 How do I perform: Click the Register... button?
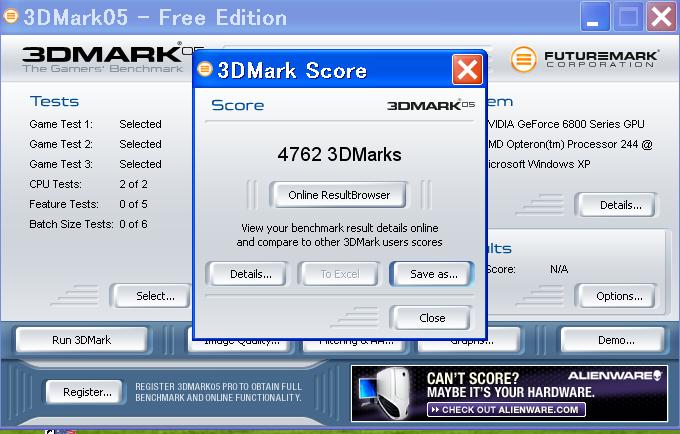84,392
